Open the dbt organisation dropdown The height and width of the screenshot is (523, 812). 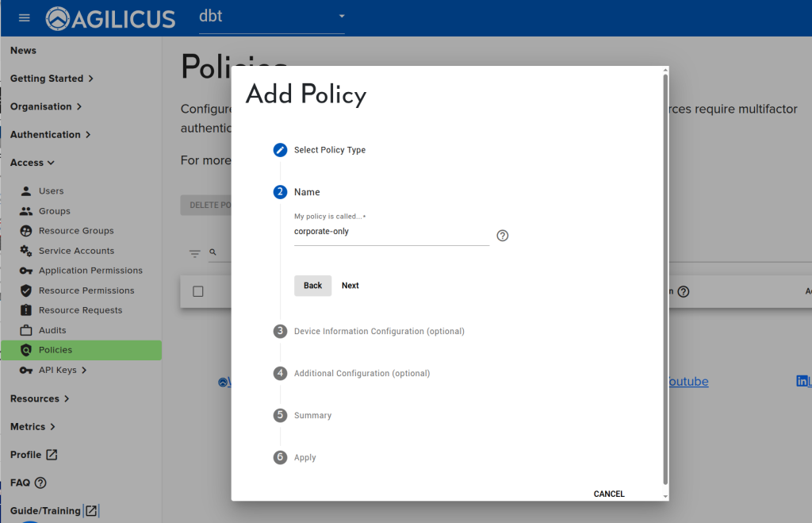(x=271, y=16)
